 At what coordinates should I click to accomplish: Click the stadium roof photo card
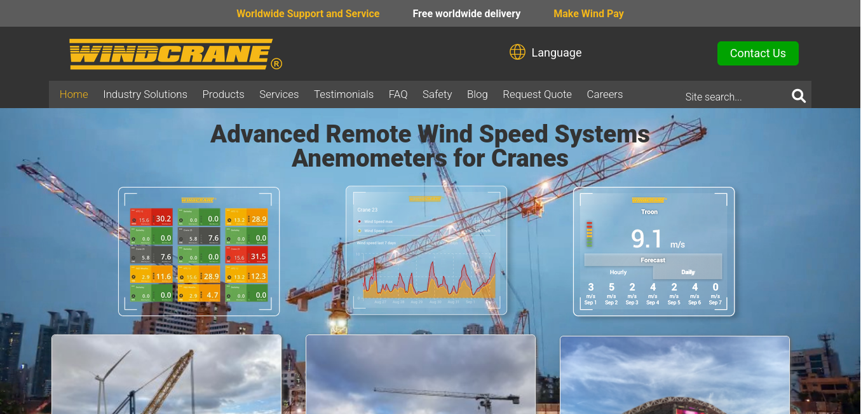(675, 375)
